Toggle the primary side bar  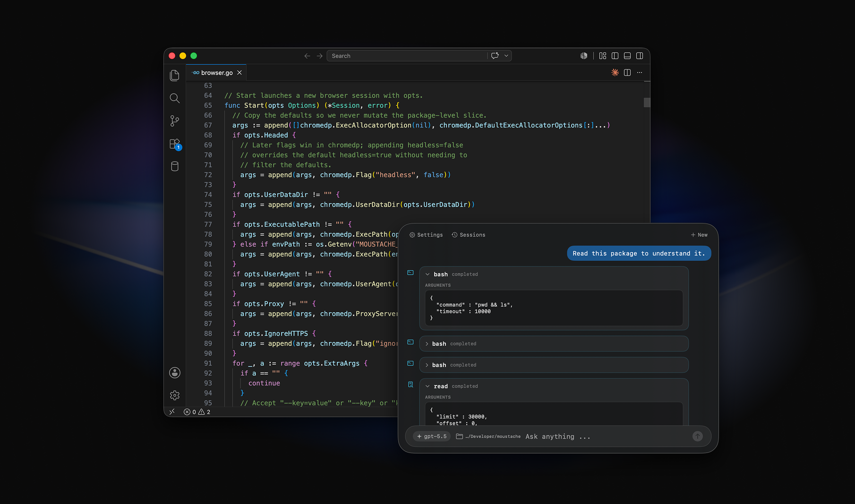tap(615, 56)
